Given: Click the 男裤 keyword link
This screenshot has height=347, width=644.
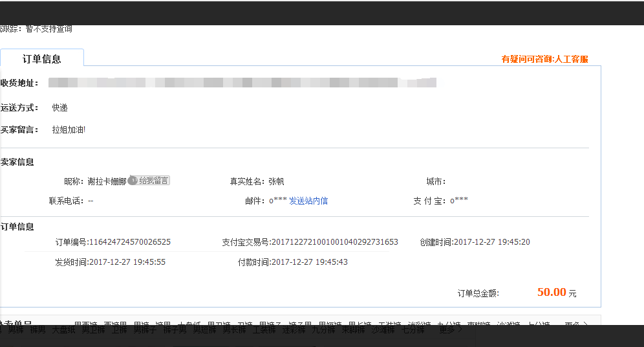Looking at the screenshot, I should coord(16,330).
